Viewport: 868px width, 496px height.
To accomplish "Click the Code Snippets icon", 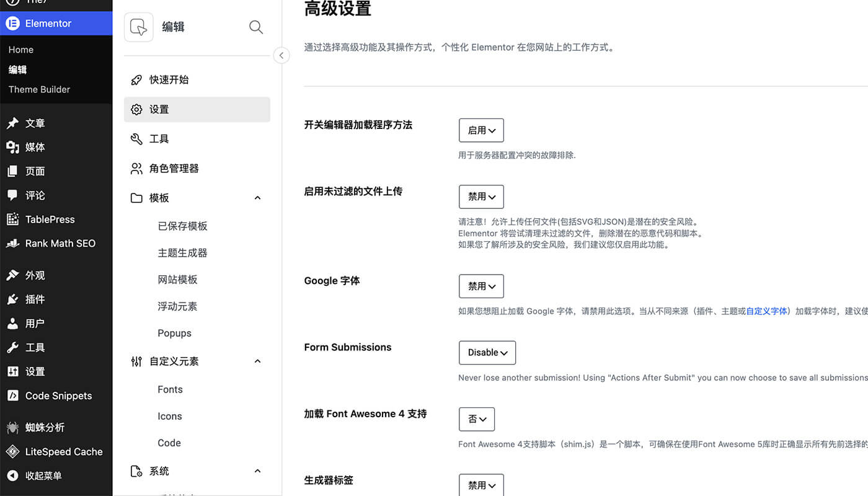I will pyautogui.click(x=12, y=396).
